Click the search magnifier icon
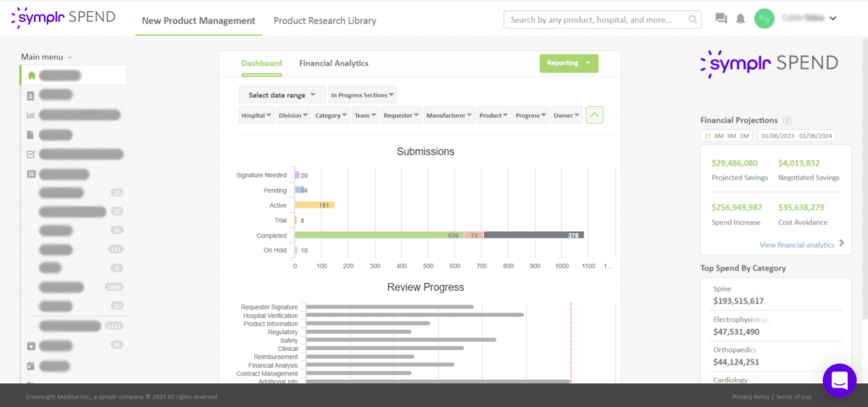The height and width of the screenshot is (407, 868). (692, 20)
